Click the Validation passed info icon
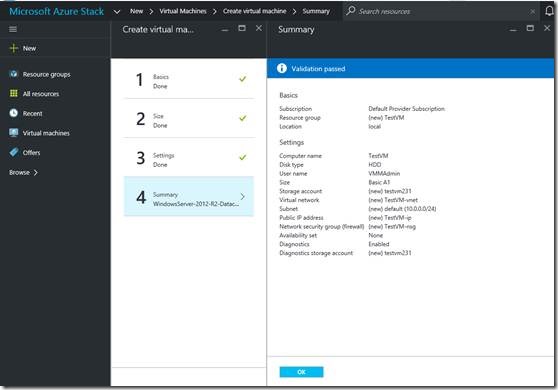The image size is (558, 390). 281,68
